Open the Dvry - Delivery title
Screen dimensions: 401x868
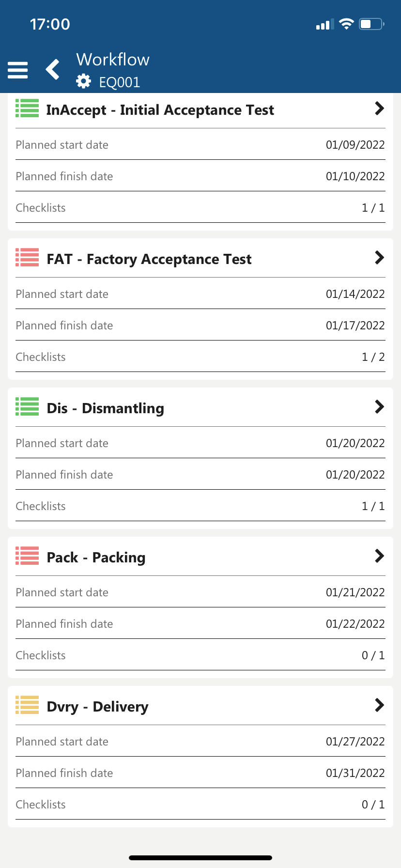coord(97,707)
